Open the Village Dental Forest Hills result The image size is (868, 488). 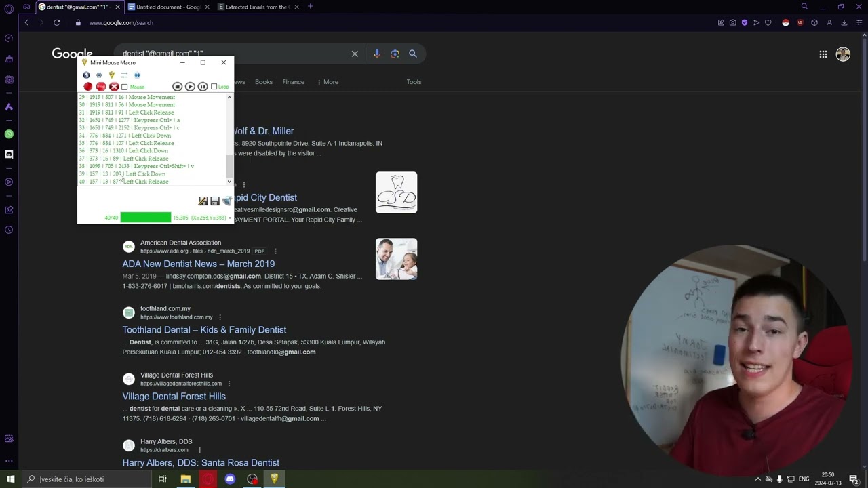174,396
